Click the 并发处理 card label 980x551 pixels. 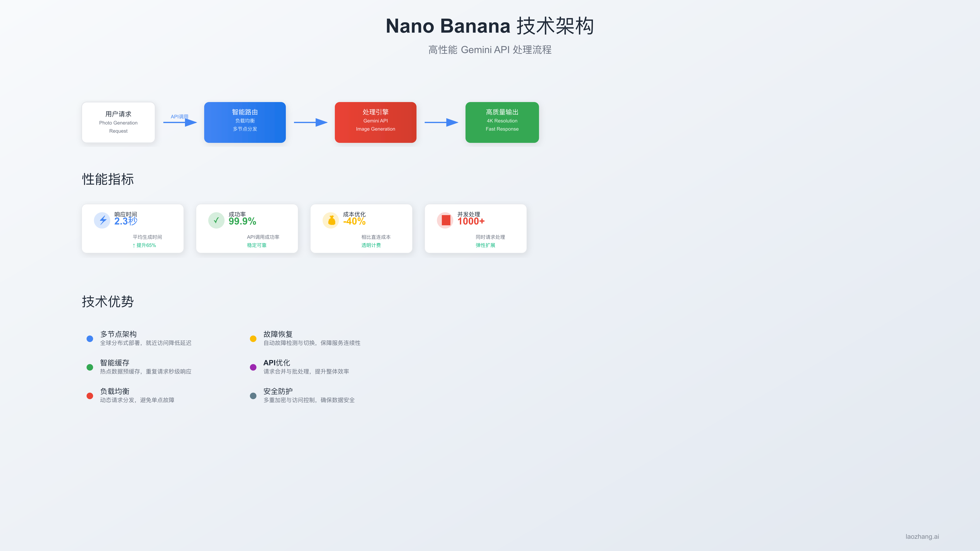click(469, 214)
